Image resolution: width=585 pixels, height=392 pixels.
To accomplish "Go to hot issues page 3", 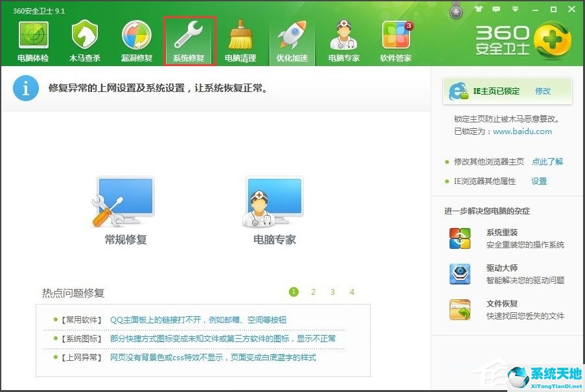I will [x=332, y=292].
